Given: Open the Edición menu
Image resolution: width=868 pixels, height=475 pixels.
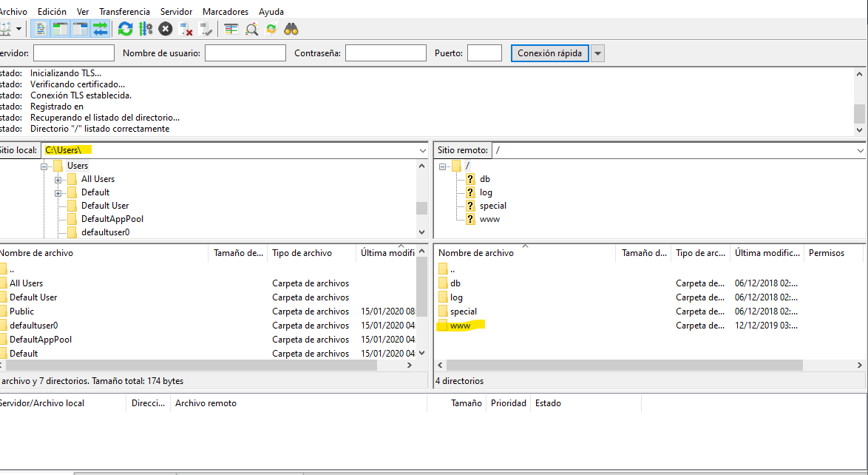Looking at the screenshot, I should point(52,12).
